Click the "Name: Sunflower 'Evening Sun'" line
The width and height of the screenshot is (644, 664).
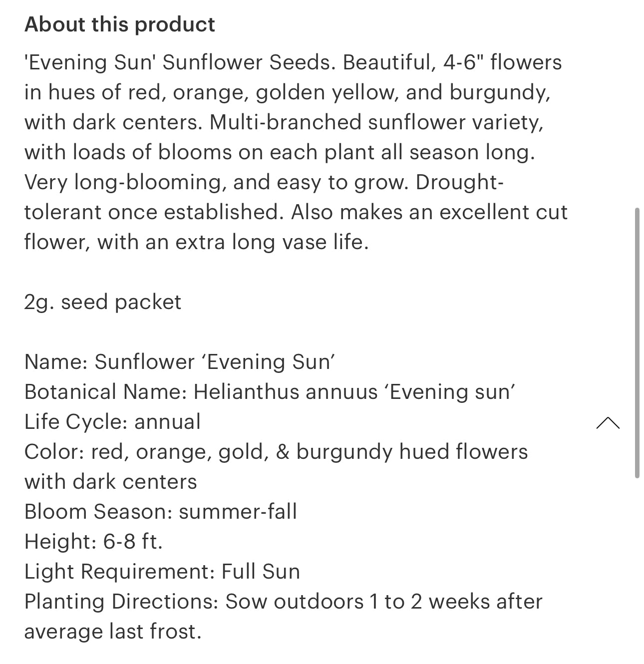click(179, 362)
